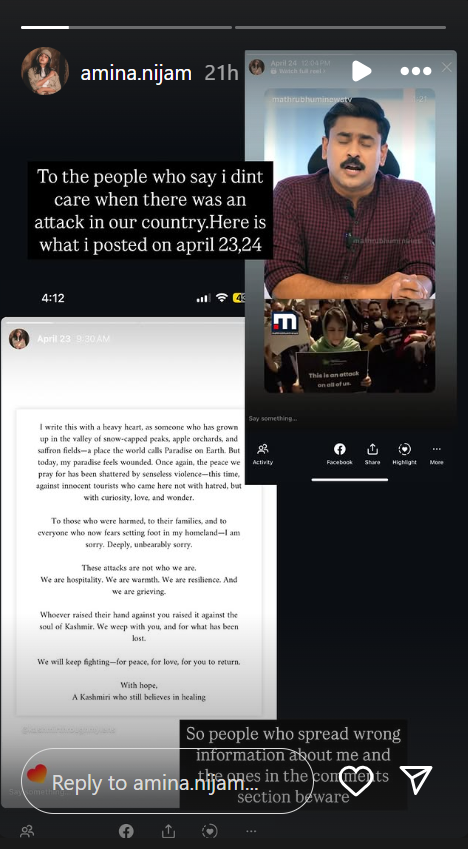Click bottom-row share upload icon

[168, 831]
